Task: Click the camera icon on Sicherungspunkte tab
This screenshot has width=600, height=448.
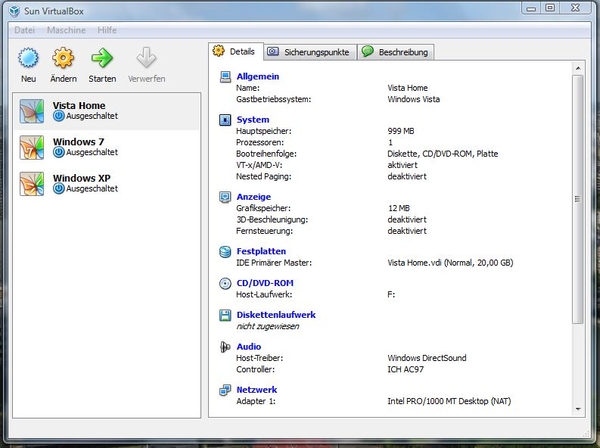Action: [x=272, y=52]
